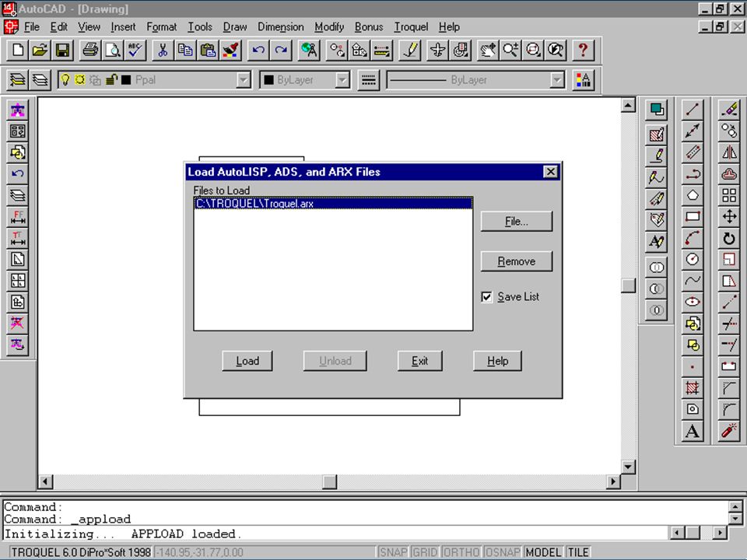Select the Spline curve tool icon
This screenshot has width=747, height=560.
point(693,281)
